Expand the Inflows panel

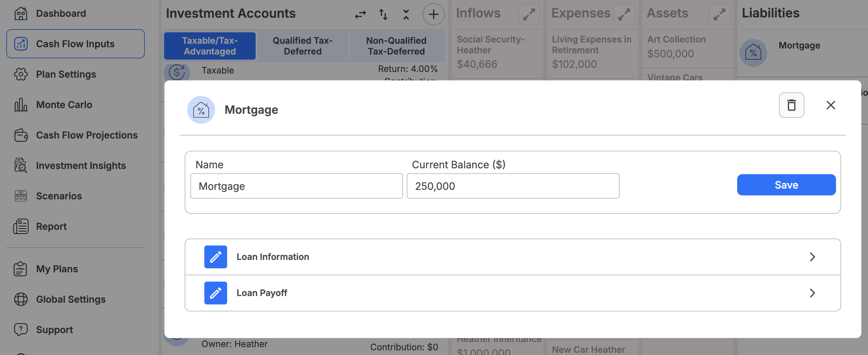coord(529,14)
